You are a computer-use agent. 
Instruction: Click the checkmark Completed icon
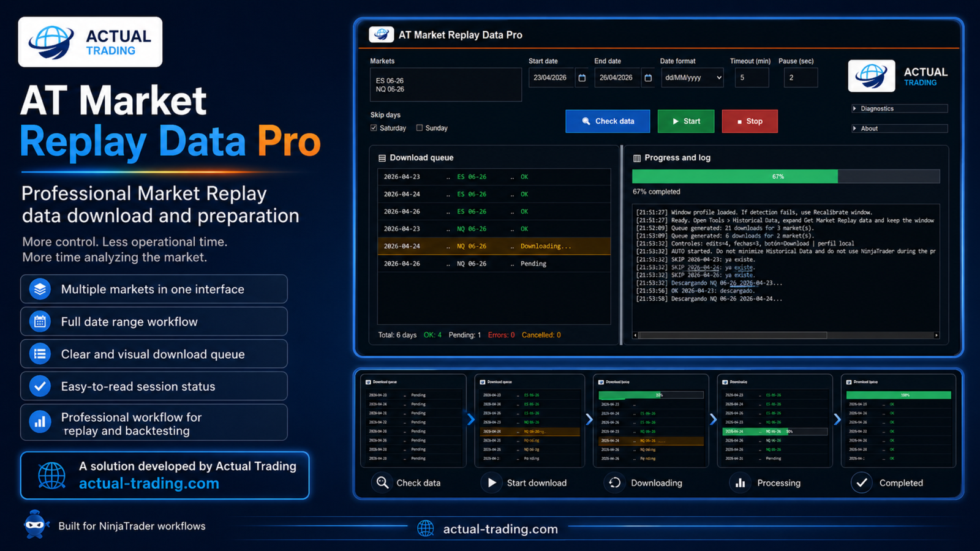862,483
